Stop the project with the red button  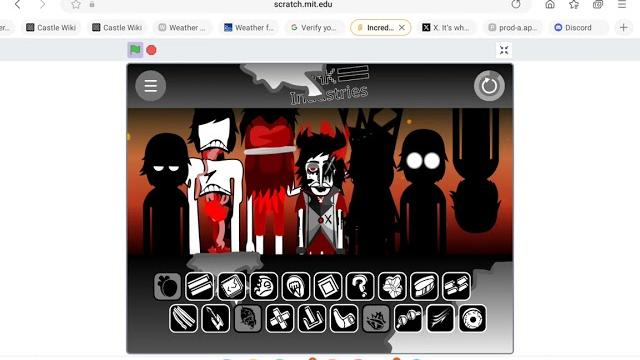151,50
